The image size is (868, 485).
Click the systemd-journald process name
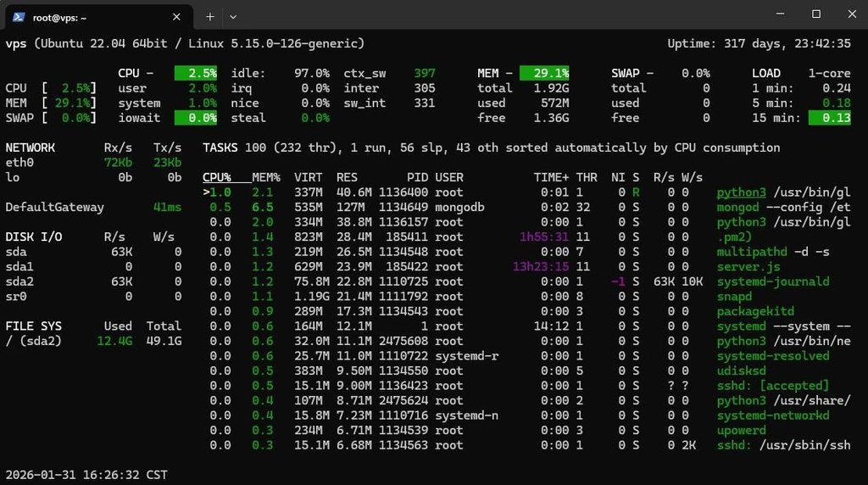point(773,282)
